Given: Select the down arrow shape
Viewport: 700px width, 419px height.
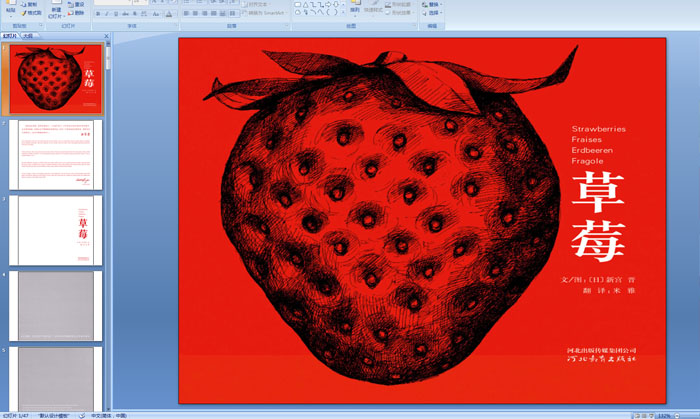Looking at the screenshot, I should tap(336, 4).
